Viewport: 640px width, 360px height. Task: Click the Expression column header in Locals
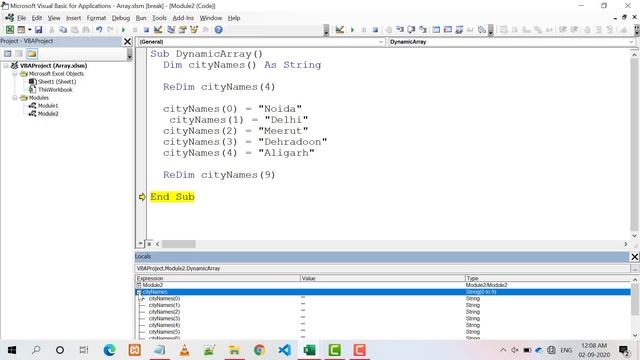click(218, 278)
